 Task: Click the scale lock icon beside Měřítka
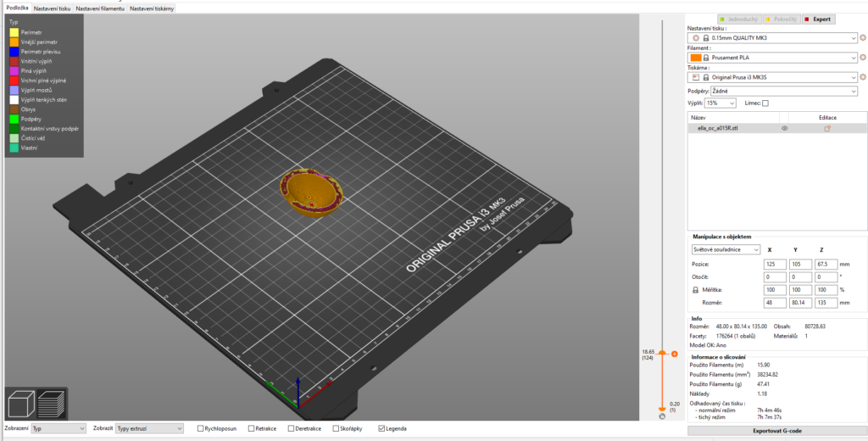(x=696, y=290)
